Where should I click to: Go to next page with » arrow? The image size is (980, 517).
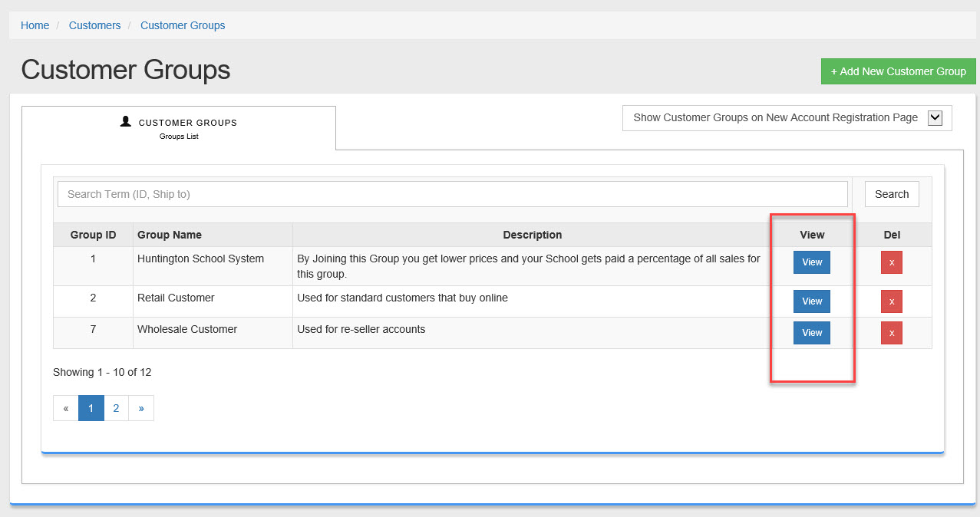(141, 408)
